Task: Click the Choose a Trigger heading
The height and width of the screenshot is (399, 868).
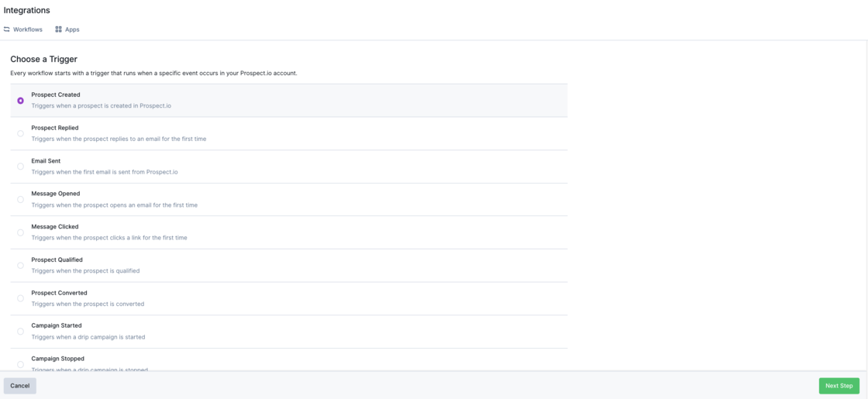Action: (43, 59)
